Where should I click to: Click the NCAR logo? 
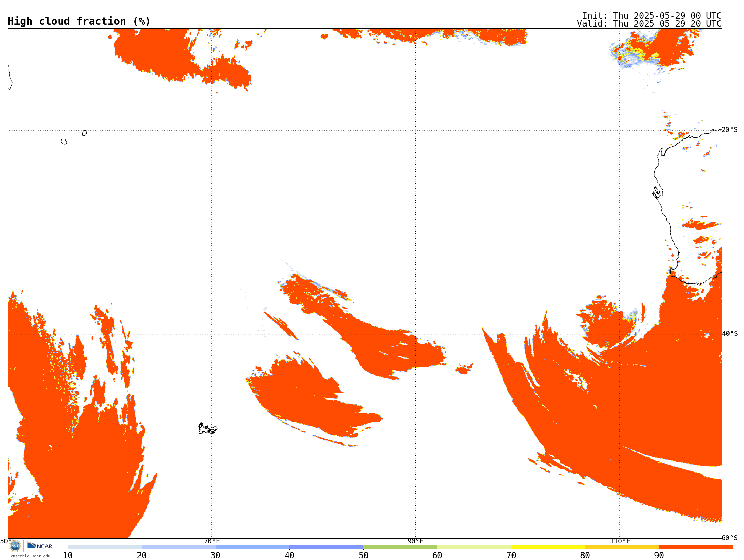[40, 546]
